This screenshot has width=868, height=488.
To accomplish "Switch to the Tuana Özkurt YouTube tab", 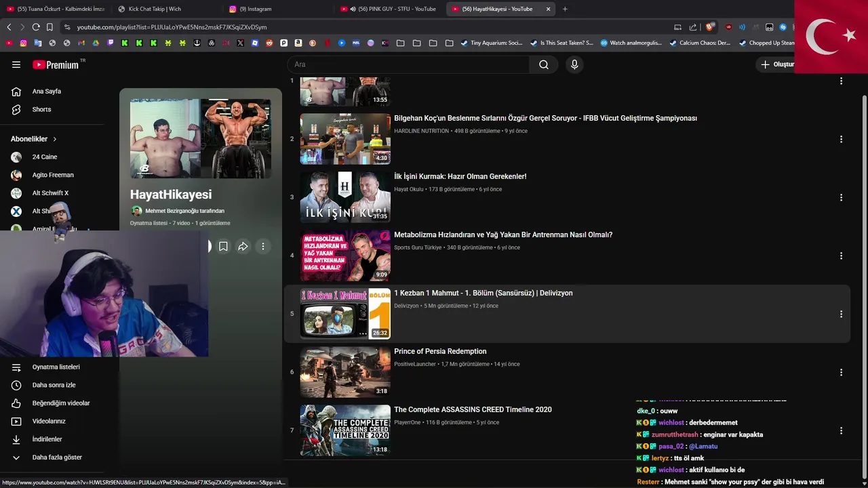I will point(56,9).
